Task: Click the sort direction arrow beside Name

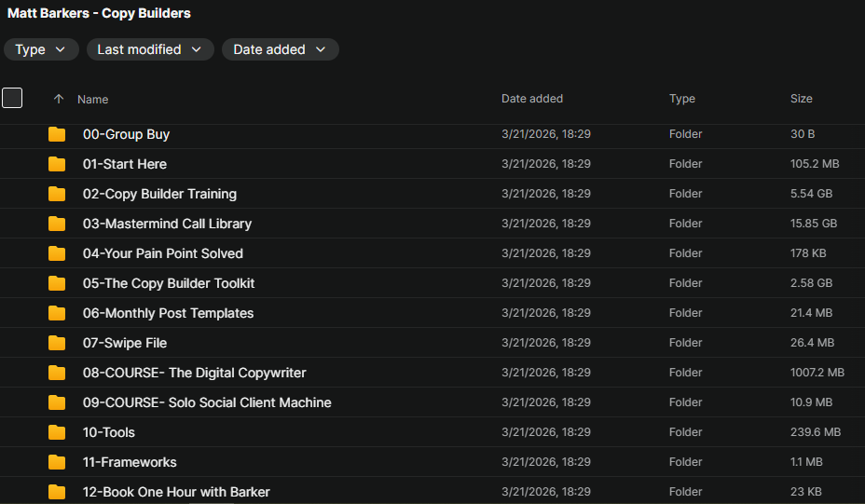Action: point(59,99)
